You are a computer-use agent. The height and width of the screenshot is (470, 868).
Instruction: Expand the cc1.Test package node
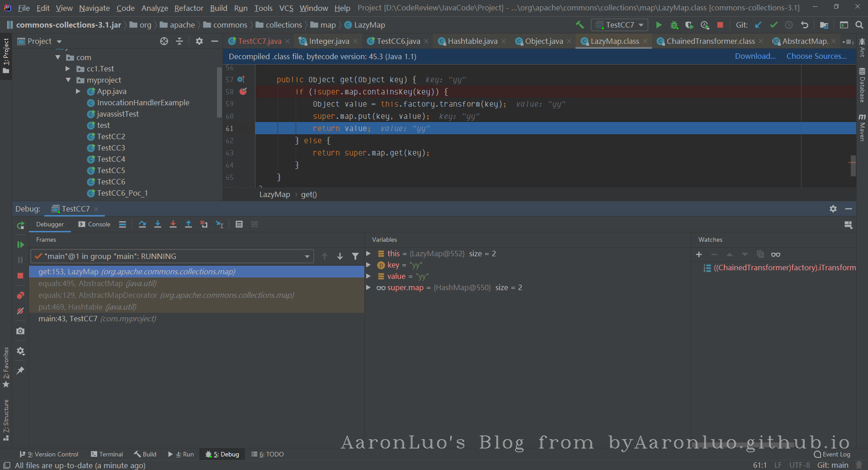68,69
